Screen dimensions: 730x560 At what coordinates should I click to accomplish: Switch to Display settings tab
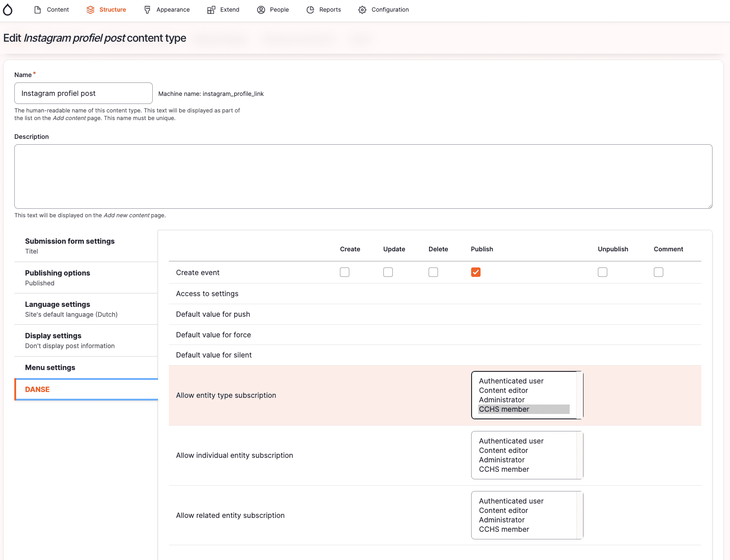(86, 340)
